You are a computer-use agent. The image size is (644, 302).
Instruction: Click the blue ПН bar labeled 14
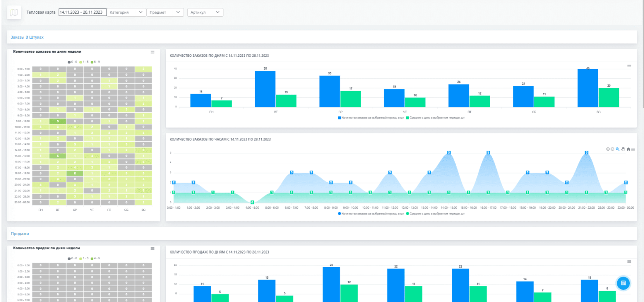pos(201,100)
